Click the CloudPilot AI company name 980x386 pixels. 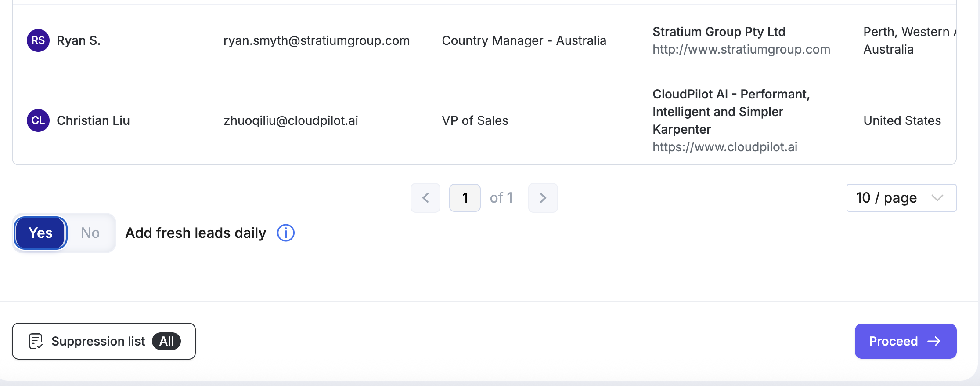pos(731,112)
